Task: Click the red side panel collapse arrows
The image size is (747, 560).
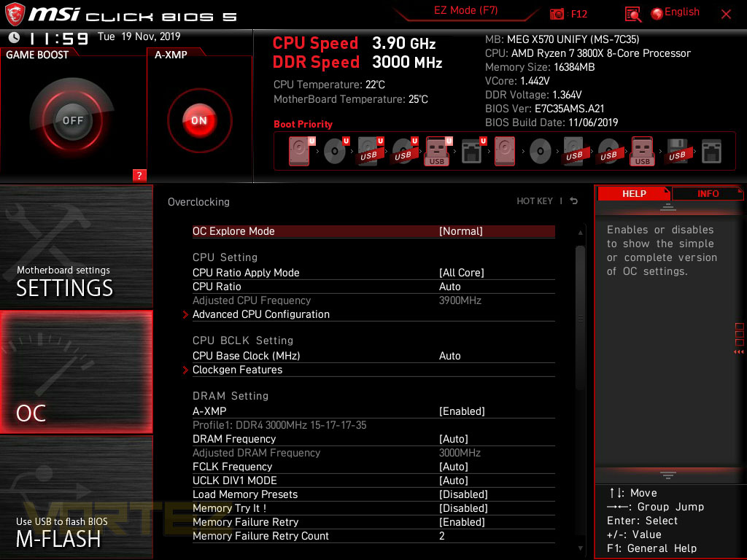Action: click(x=738, y=352)
